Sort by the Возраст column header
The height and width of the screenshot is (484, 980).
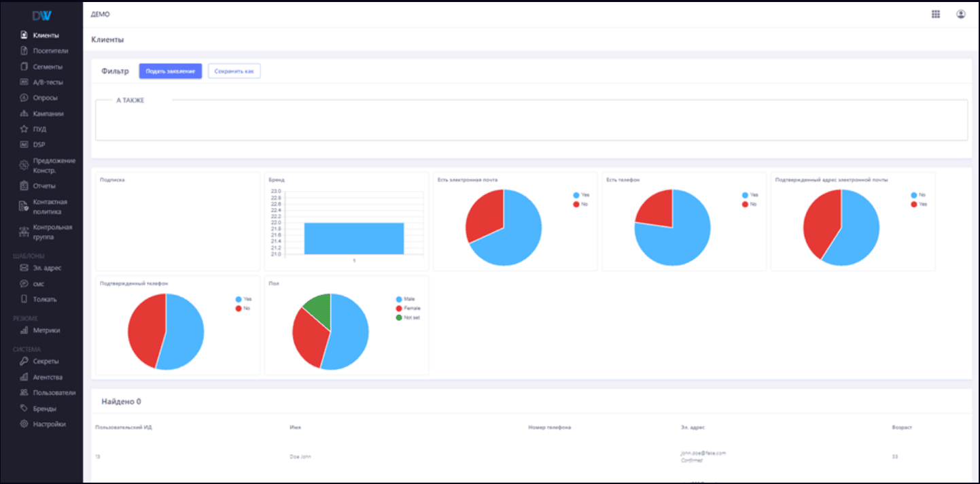coord(902,428)
